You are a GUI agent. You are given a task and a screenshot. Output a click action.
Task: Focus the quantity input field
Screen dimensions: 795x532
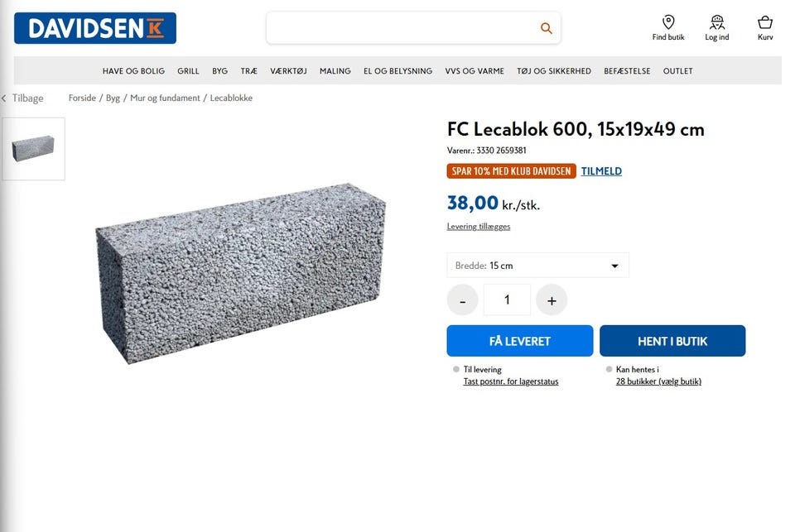(507, 300)
